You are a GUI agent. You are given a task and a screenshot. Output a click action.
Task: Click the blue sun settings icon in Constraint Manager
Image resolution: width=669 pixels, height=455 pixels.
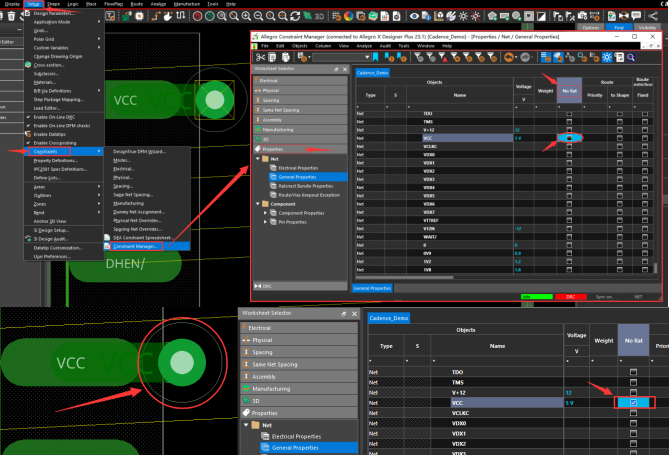pos(607,57)
